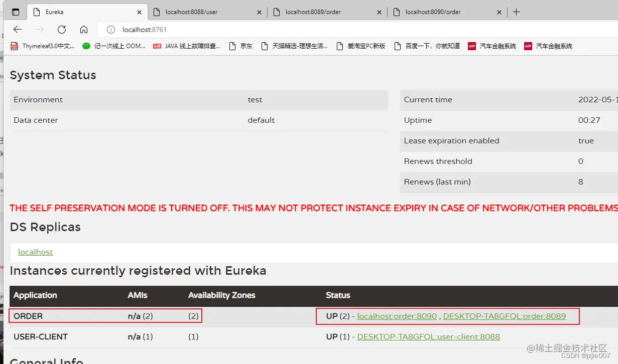Click the Status column header
This screenshot has height=364, width=618.
point(338,295)
